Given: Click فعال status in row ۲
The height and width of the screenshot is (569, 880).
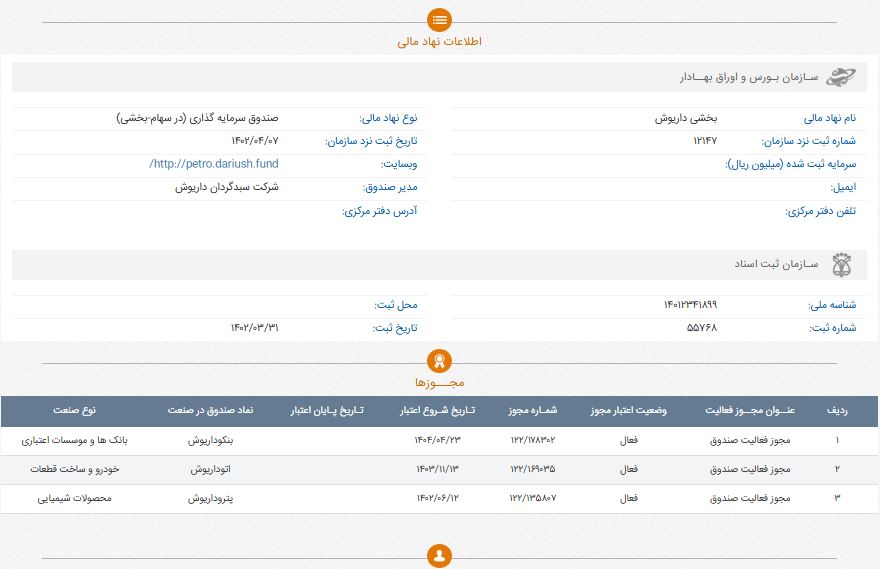Looking at the screenshot, I should (629, 469).
